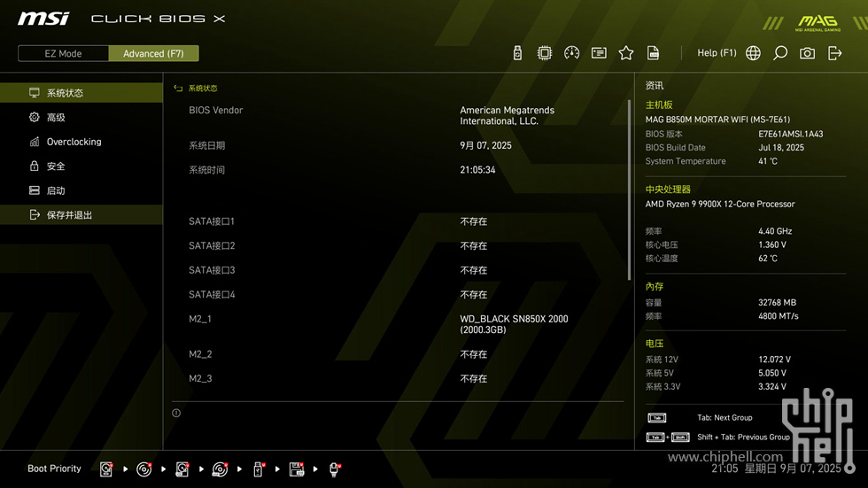868x488 pixels.
Task: Open 启动 boot menu in sidebar
Action: point(81,190)
